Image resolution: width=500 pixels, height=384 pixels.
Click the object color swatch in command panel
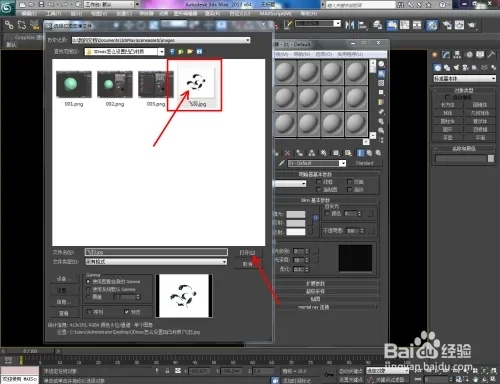[491, 159]
